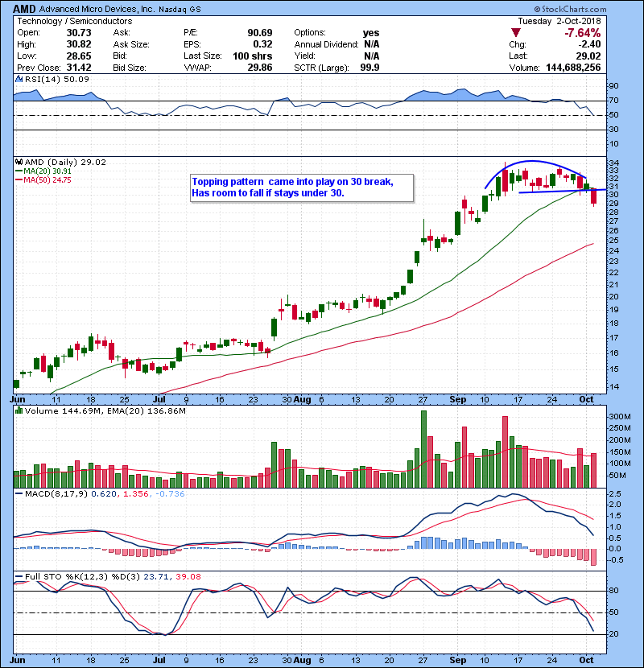Click the Nasdaq GS exchange label

[180, 10]
